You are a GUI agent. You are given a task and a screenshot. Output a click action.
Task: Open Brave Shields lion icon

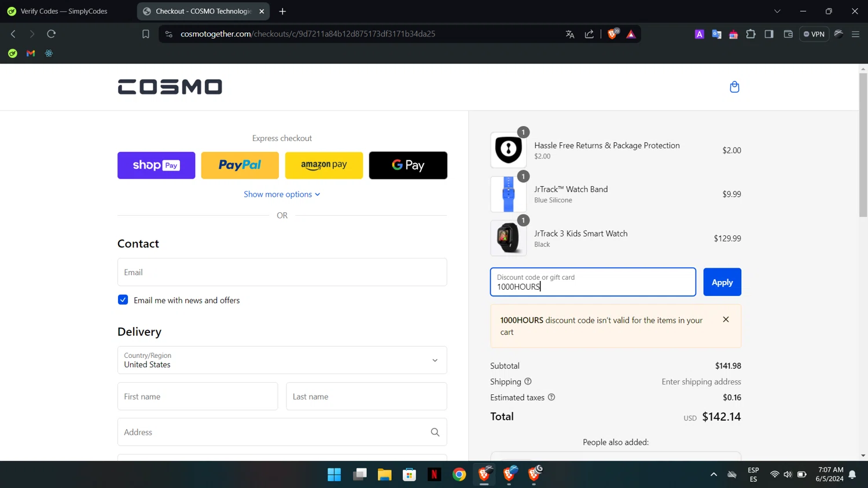[x=612, y=34]
